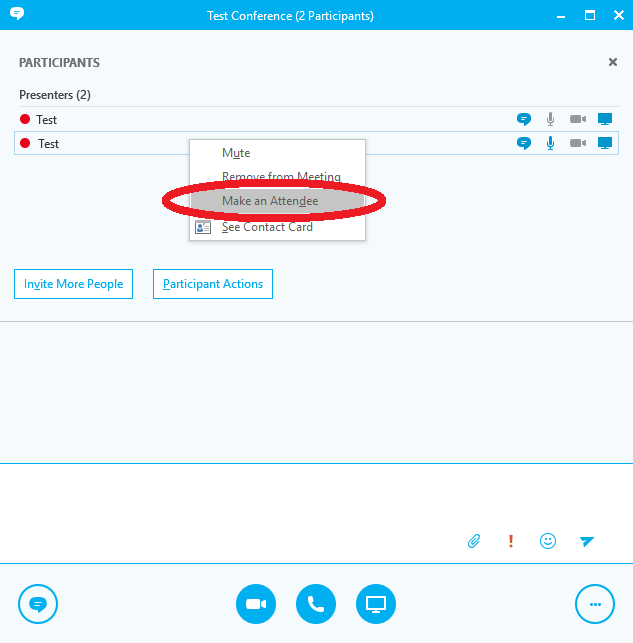This screenshot has width=633, height=643.
Task: Start video with the camera button
Action: [256, 604]
